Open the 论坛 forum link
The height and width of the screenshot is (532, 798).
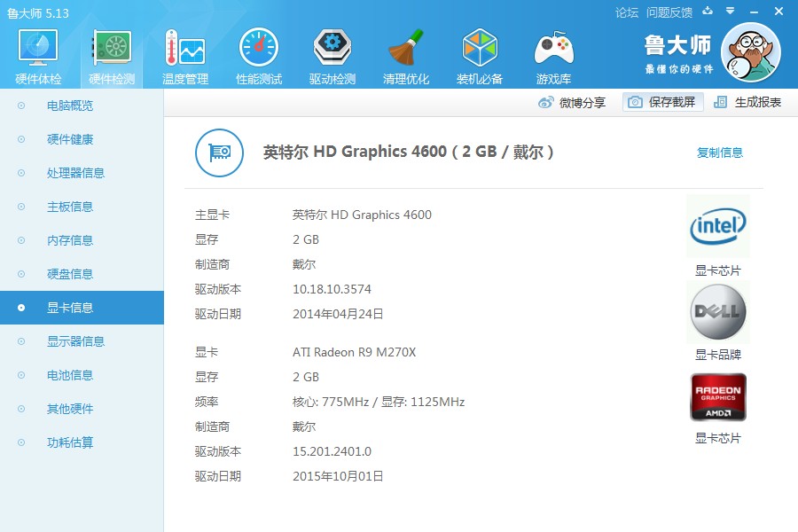(627, 12)
